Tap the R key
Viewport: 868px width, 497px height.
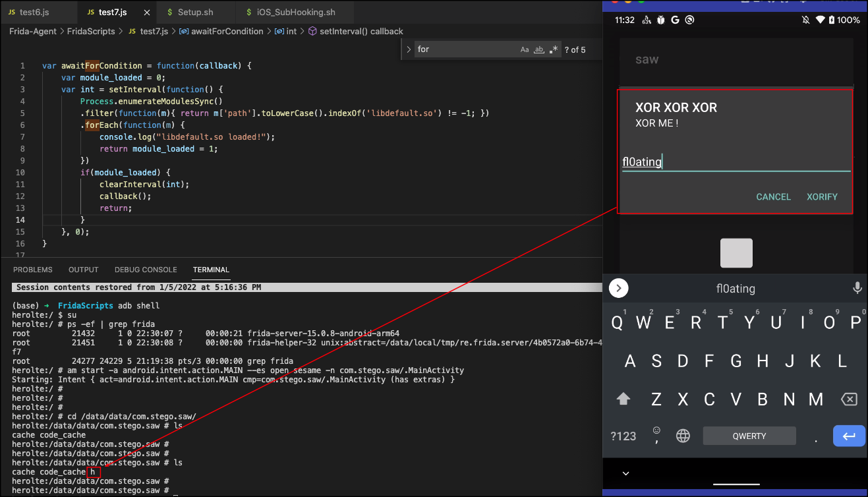pos(696,322)
